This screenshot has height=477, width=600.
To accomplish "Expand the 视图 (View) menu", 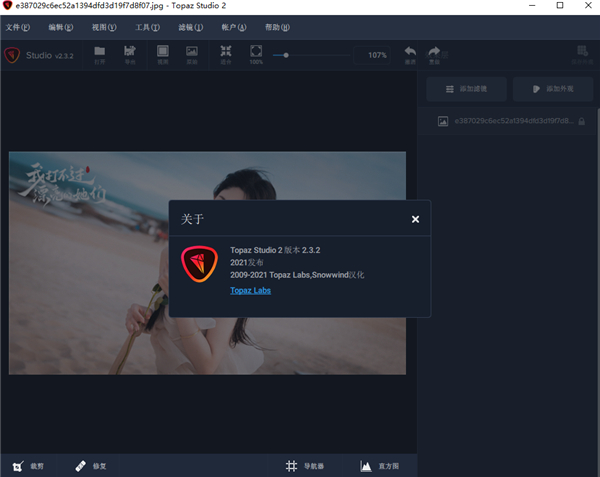I will coord(104,27).
